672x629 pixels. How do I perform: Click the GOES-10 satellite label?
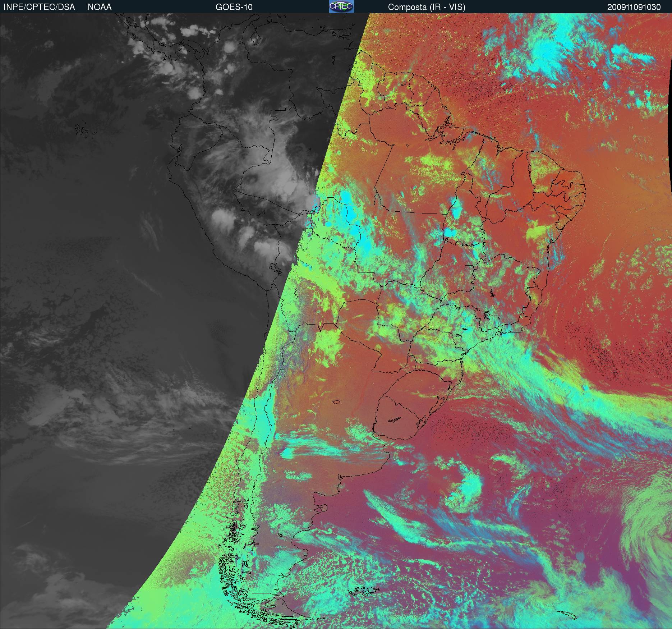[x=234, y=7]
